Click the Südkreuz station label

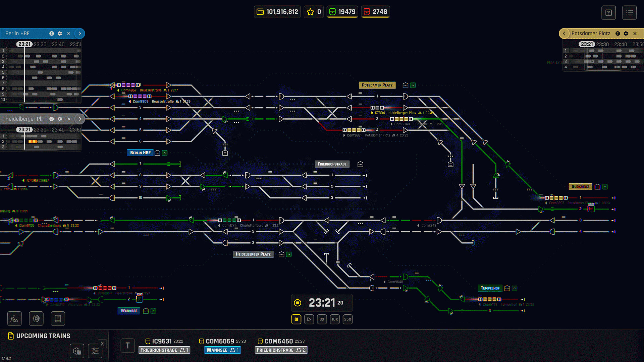[580, 187]
